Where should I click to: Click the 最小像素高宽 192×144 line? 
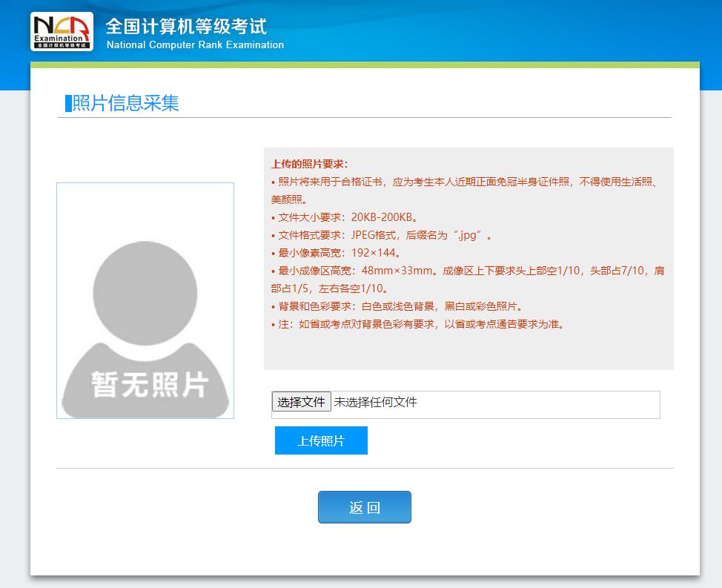(336, 253)
